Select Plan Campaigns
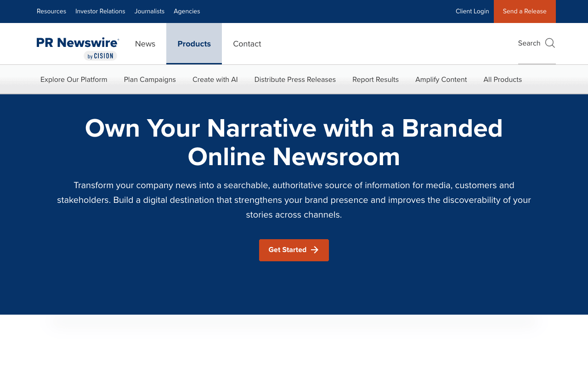This screenshot has height=368, width=588. [150, 80]
